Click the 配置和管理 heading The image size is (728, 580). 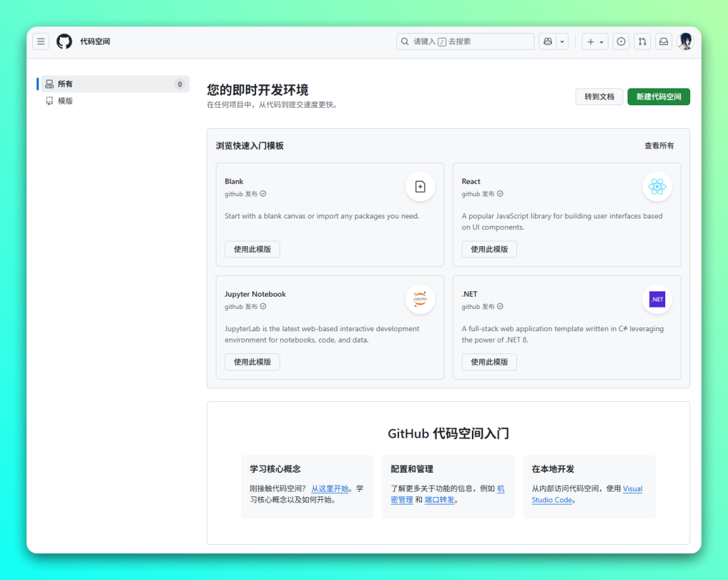(412, 469)
